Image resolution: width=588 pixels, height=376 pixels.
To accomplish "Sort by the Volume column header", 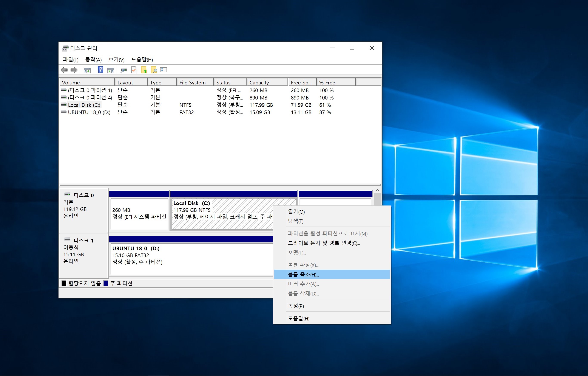I will coord(87,82).
